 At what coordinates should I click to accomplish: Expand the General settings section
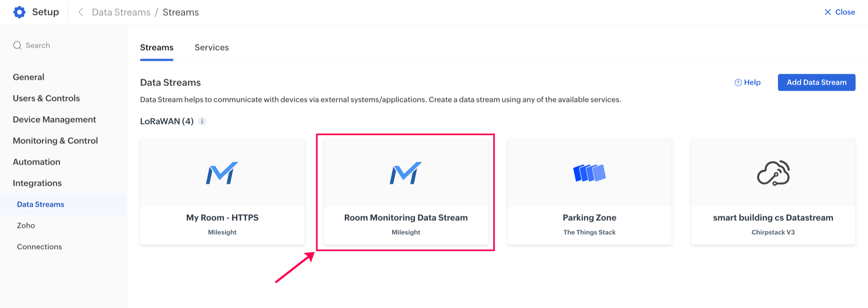click(x=28, y=77)
